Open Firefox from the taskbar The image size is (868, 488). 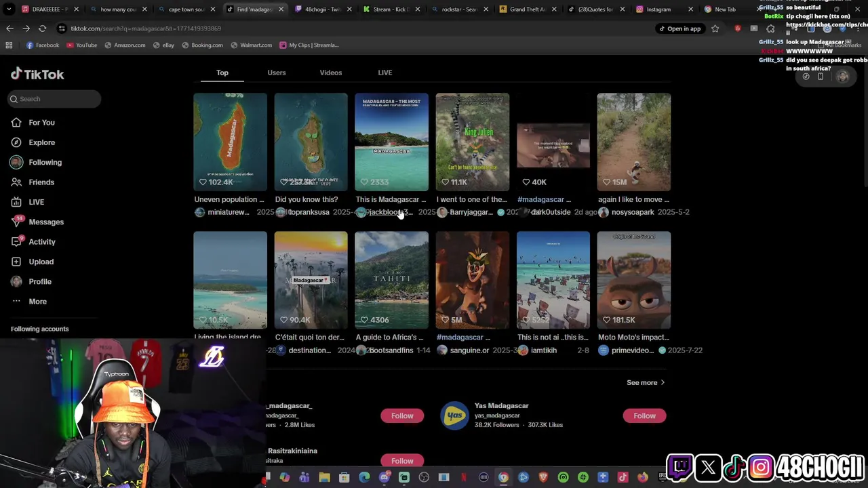coord(643,478)
